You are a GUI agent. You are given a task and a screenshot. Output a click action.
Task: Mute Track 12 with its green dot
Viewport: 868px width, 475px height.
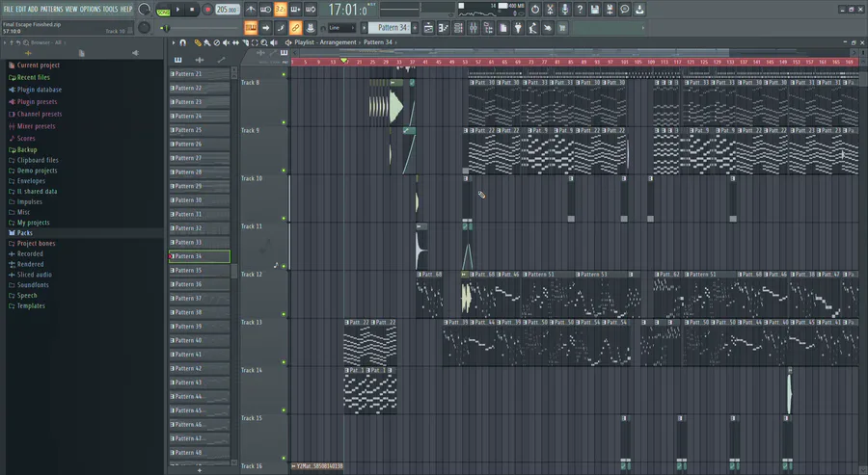click(x=284, y=314)
